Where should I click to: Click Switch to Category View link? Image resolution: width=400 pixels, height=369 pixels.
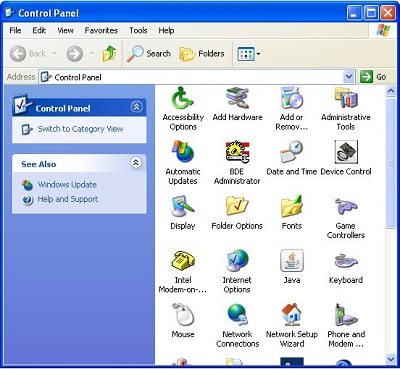tap(80, 129)
